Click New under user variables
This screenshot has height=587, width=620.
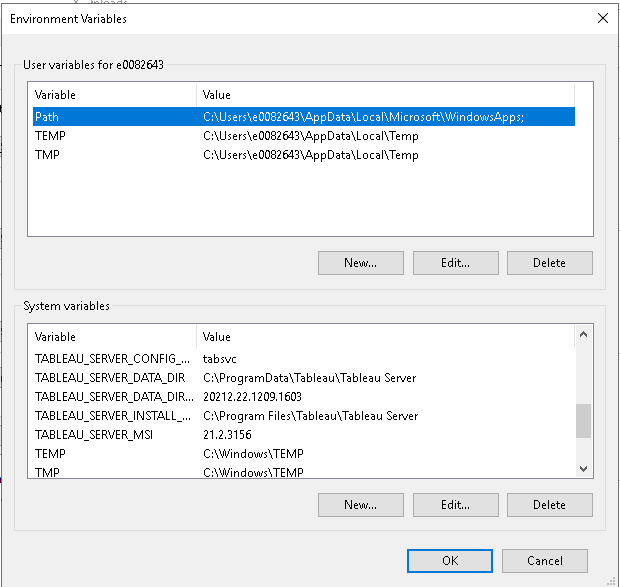pos(361,263)
